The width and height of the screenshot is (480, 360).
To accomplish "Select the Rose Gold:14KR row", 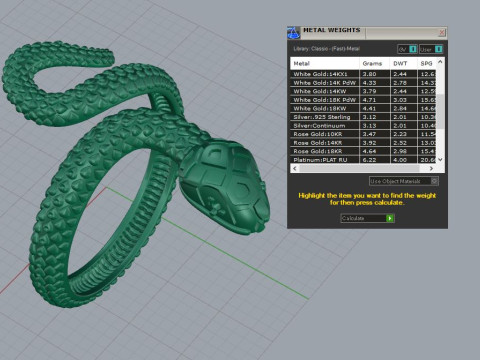I will click(363, 143).
